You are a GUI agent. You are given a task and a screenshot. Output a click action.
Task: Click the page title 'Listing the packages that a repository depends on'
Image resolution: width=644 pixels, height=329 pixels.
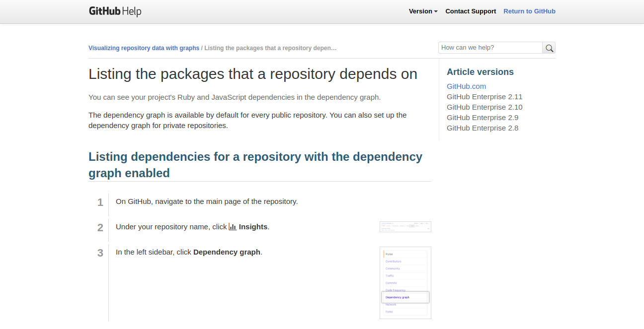(253, 74)
